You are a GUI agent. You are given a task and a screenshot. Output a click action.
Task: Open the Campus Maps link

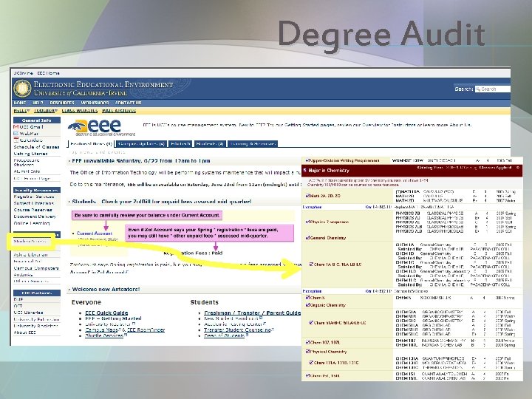click(x=101, y=330)
